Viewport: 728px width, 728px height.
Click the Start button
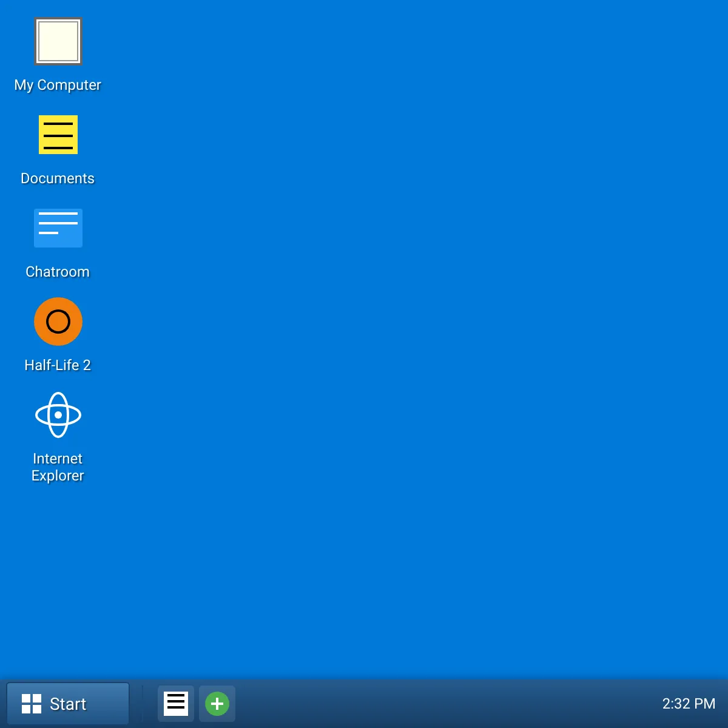coord(68,704)
